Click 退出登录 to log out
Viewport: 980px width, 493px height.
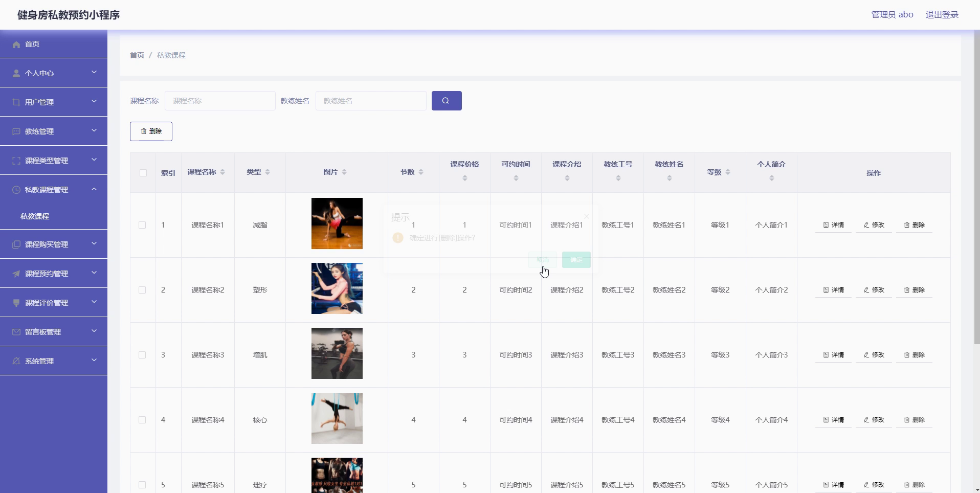click(x=942, y=15)
